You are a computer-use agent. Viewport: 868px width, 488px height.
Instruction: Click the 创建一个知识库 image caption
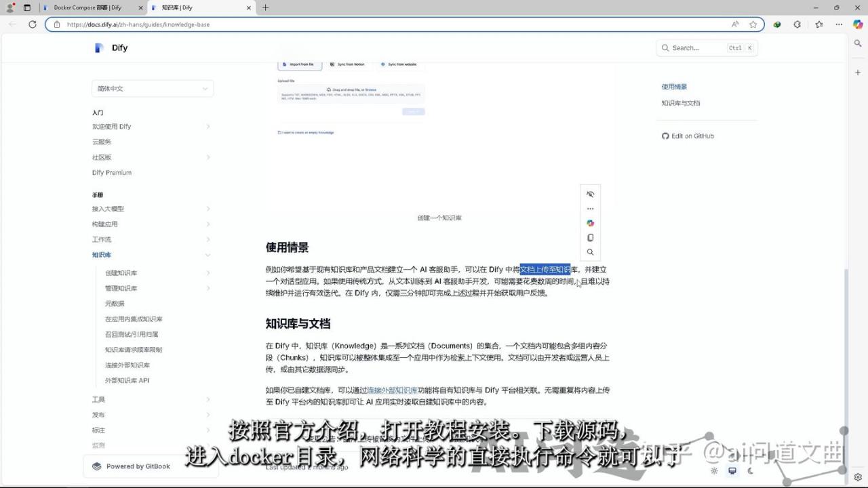tap(439, 218)
